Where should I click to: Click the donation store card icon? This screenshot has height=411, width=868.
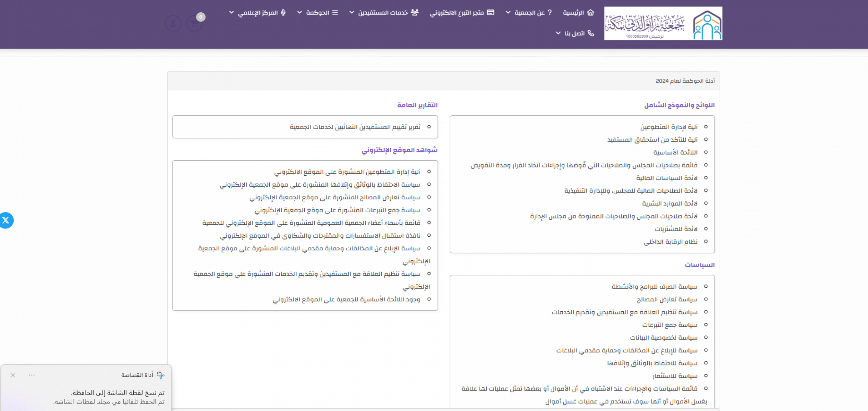coord(491,13)
